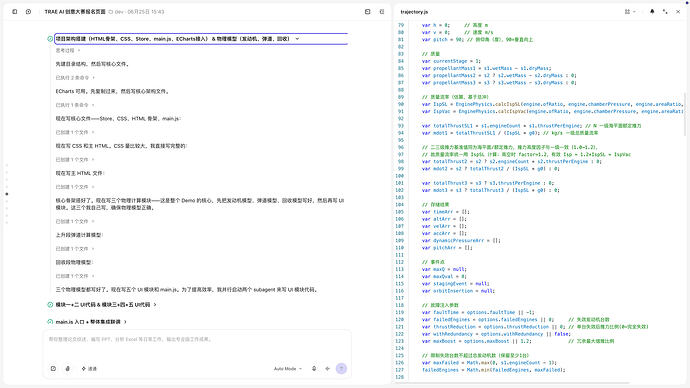This screenshot has width=690, height=388.
Task: Click the microphone icon in chat input
Action: [314, 369]
